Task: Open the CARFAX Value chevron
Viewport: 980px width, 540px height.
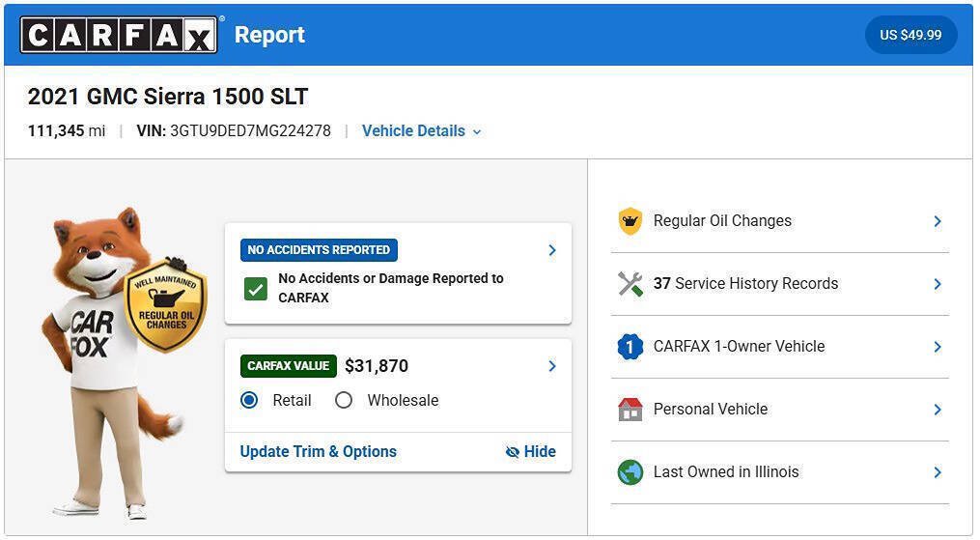Action: (x=552, y=365)
